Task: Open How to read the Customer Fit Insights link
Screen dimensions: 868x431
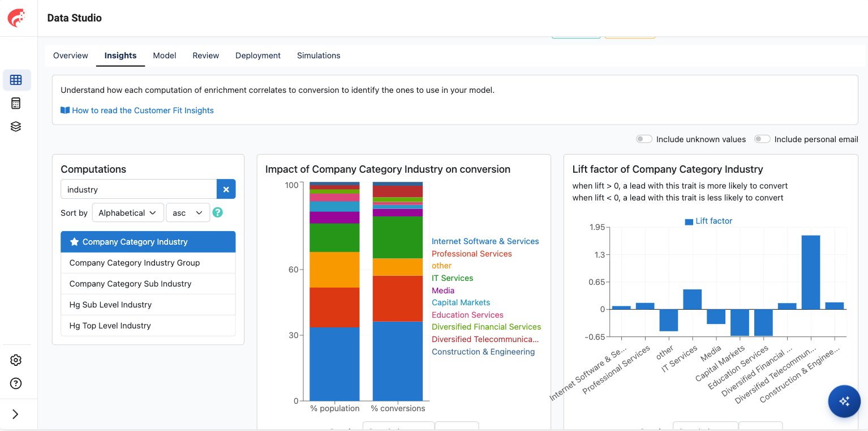Action: pyautogui.click(x=143, y=110)
